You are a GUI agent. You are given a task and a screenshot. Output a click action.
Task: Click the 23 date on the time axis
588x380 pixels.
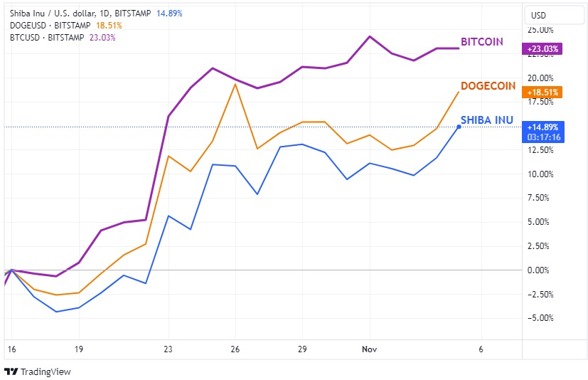[168, 349]
